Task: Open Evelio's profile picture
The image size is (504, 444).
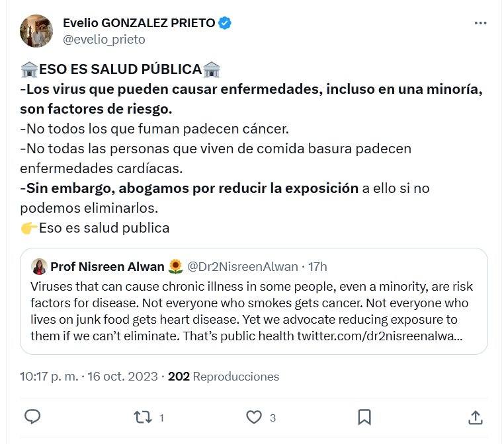Action: (36, 30)
